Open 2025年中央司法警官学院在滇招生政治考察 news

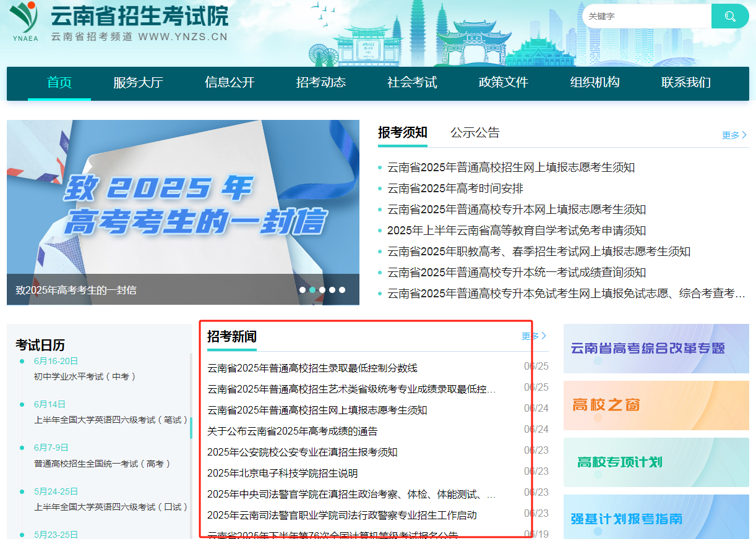pos(351,494)
